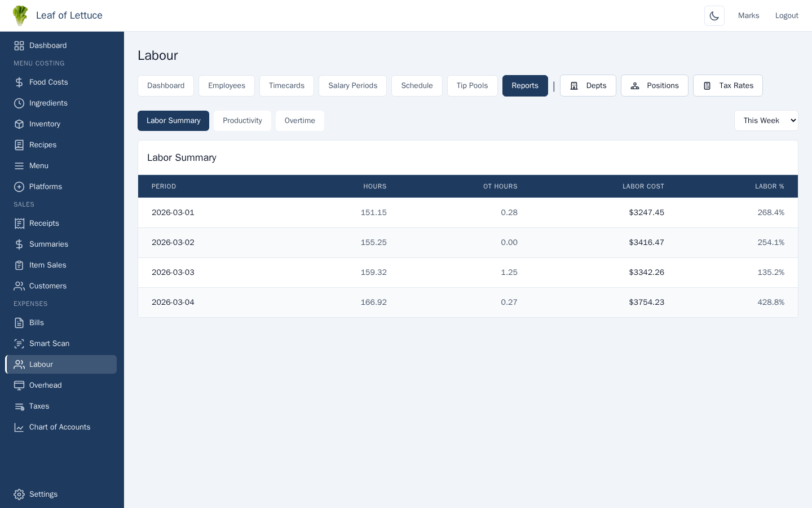The width and height of the screenshot is (812, 508).
Task: Switch to the Overtime report tab
Action: click(x=299, y=121)
